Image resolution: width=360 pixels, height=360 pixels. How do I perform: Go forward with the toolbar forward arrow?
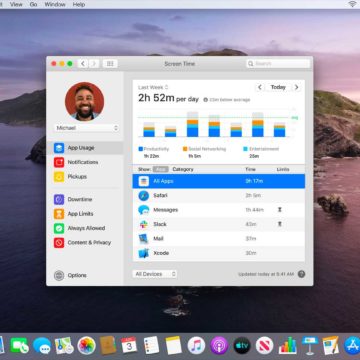click(94, 64)
